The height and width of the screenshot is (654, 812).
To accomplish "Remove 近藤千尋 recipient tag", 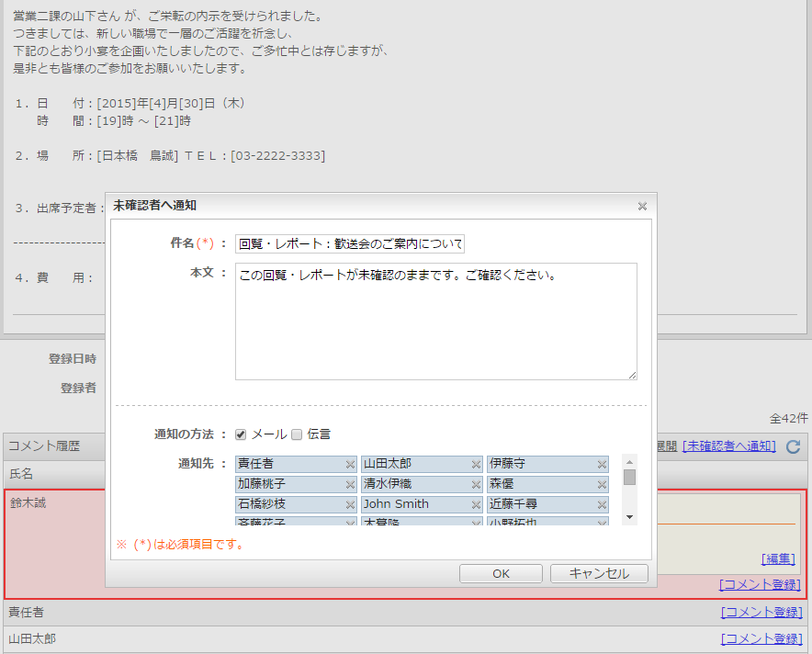I will tap(602, 504).
